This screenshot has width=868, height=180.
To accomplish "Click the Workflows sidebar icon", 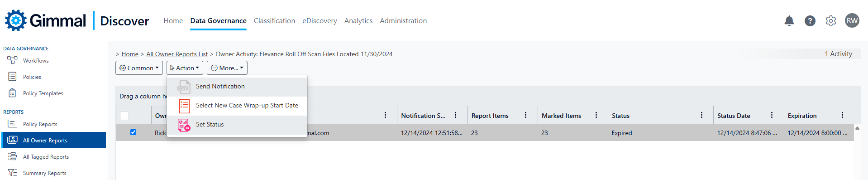I will pos(12,60).
